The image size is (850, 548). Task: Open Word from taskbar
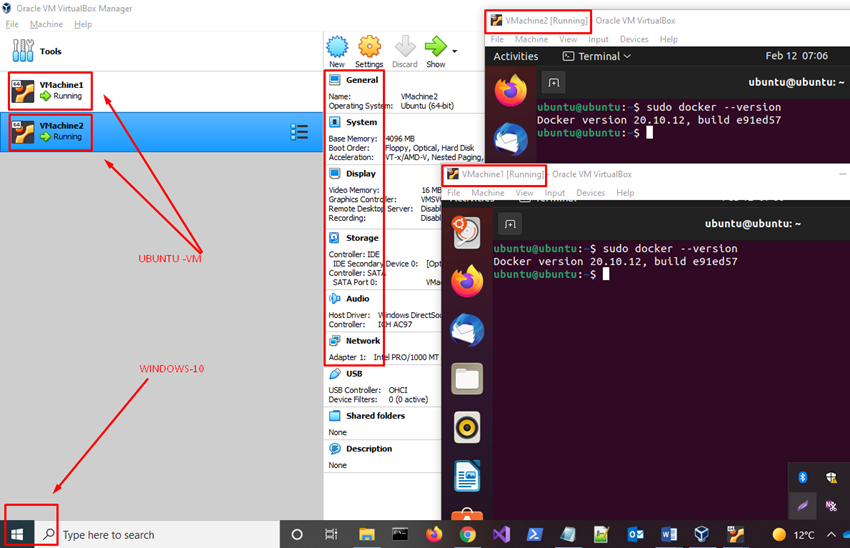click(x=669, y=534)
